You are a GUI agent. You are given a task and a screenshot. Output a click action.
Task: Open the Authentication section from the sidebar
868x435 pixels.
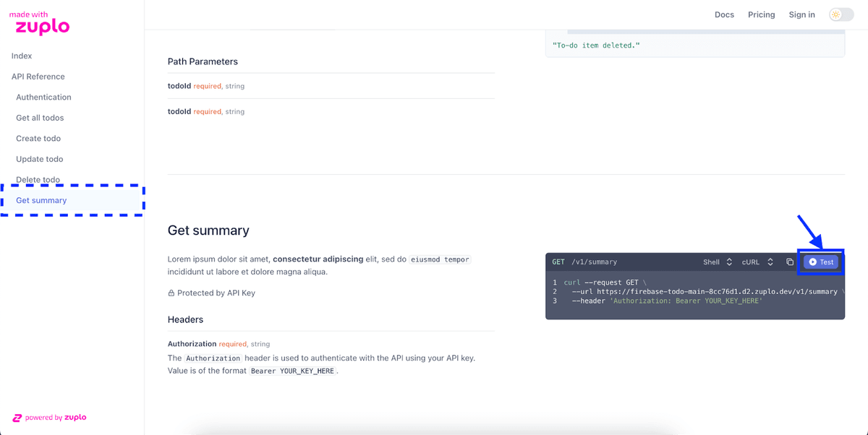click(43, 97)
